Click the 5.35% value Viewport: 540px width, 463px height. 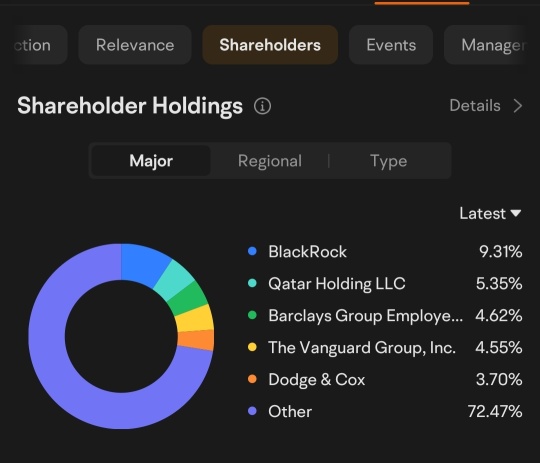pos(499,284)
